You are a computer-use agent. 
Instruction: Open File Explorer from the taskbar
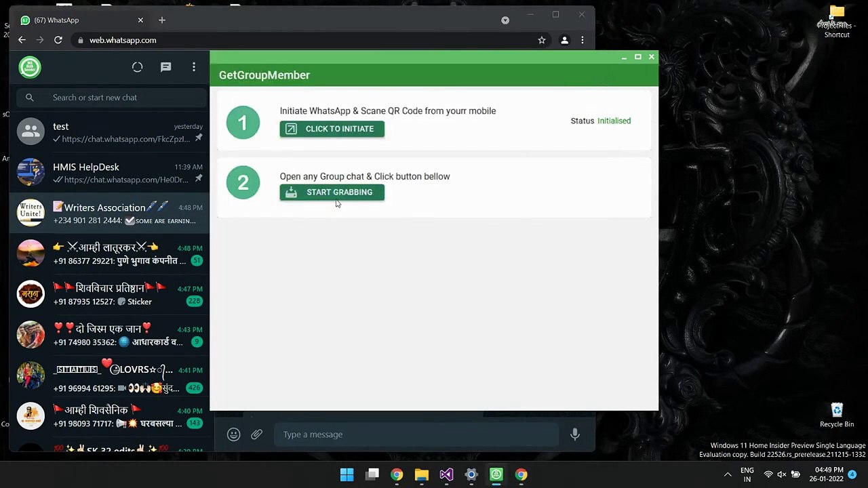[422, 474]
